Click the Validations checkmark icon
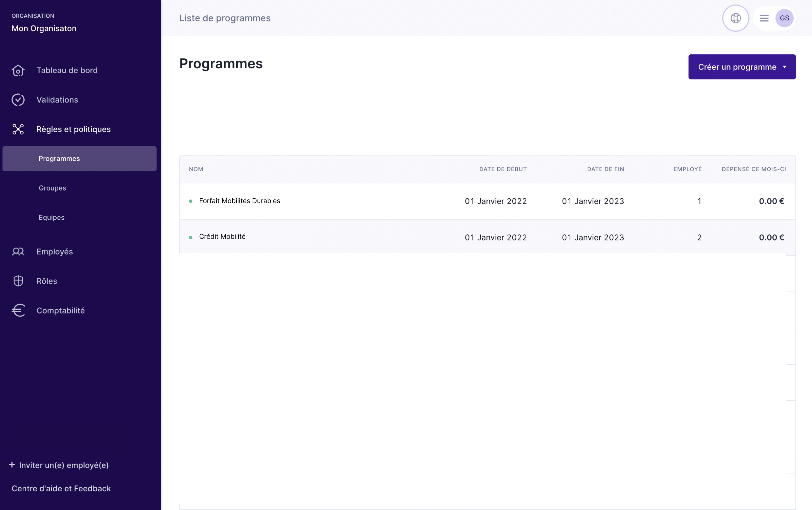Image resolution: width=812 pixels, height=510 pixels. coord(18,100)
